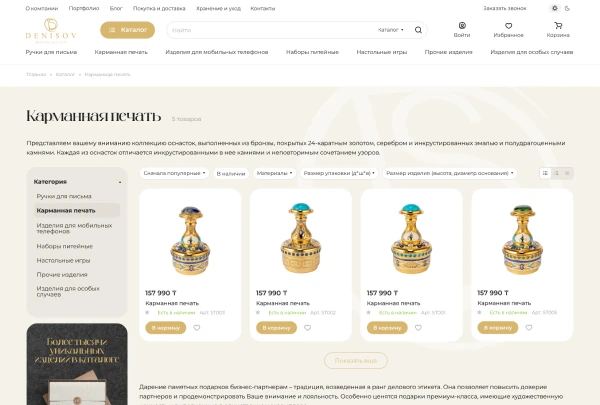Click the search input field
This screenshot has height=405, width=600.
272,30
